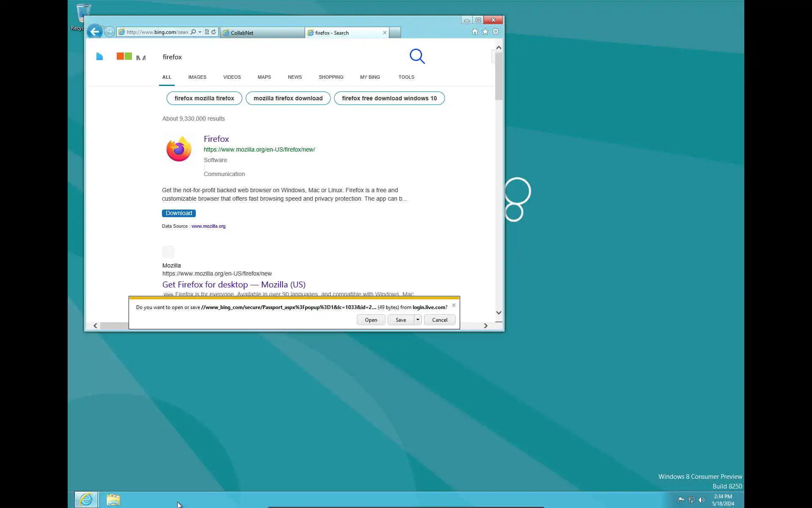Switch to the CollabNet tab
812x508 pixels.
tap(261, 33)
